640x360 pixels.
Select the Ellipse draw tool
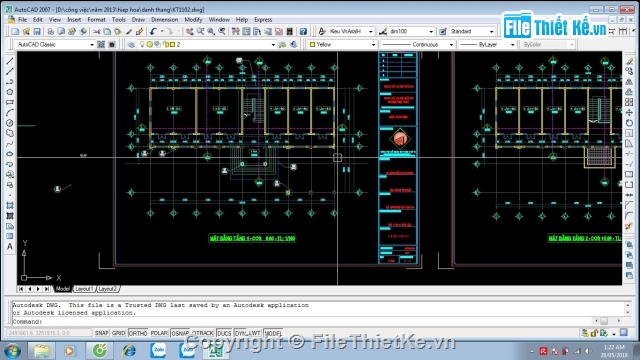(10, 154)
